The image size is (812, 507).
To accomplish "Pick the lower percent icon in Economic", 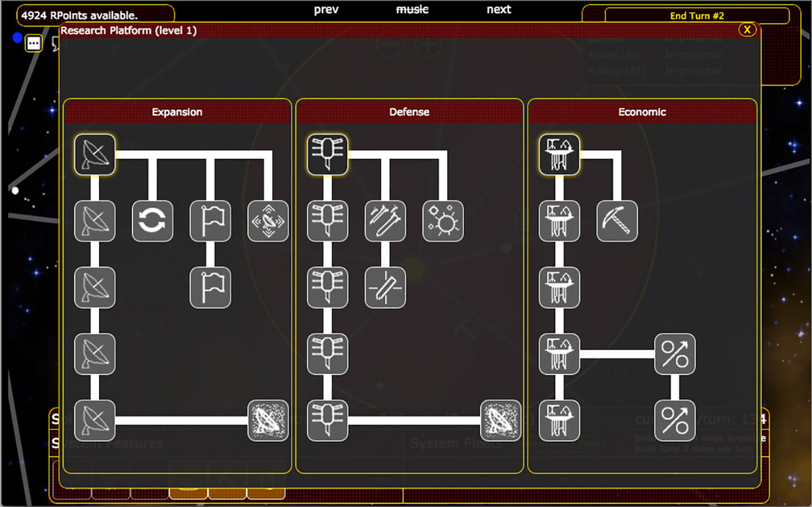I will (x=675, y=420).
